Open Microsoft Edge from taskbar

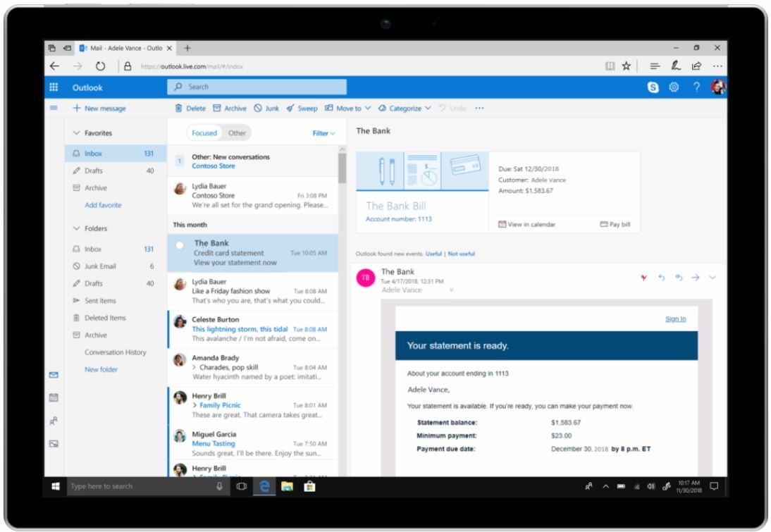(x=264, y=486)
